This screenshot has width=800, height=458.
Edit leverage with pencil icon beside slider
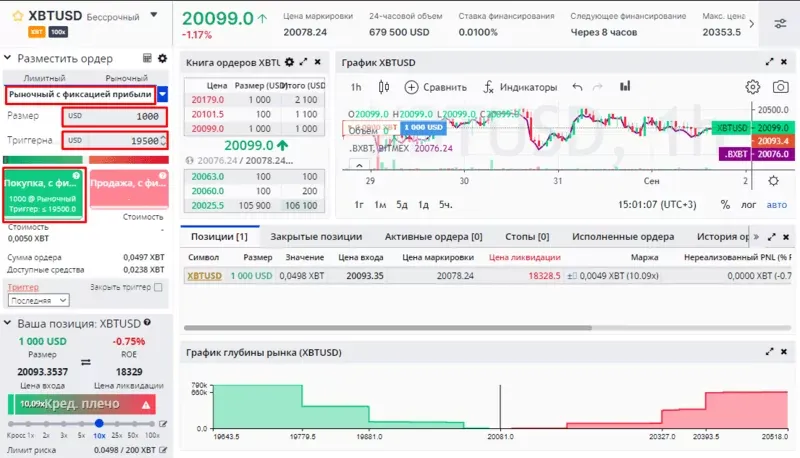163,423
